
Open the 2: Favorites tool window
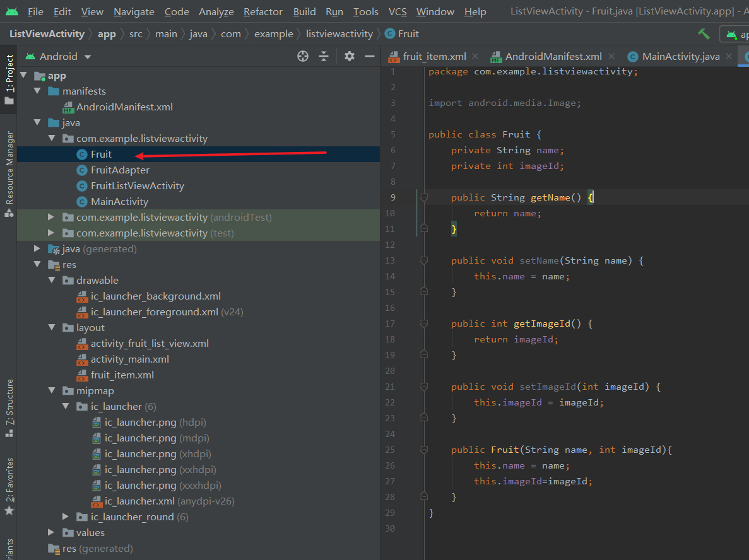coord(9,486)
